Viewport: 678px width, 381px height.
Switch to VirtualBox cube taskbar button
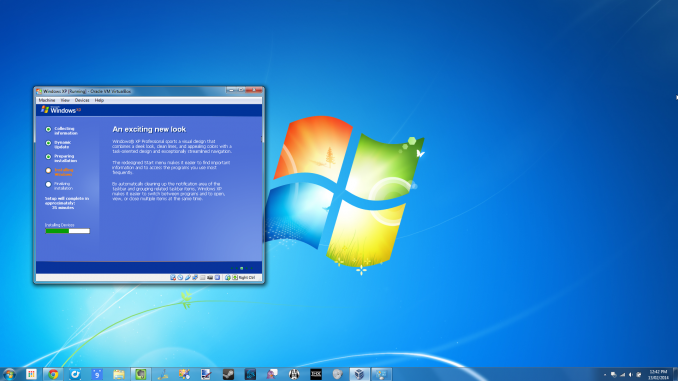pos(359,375)
